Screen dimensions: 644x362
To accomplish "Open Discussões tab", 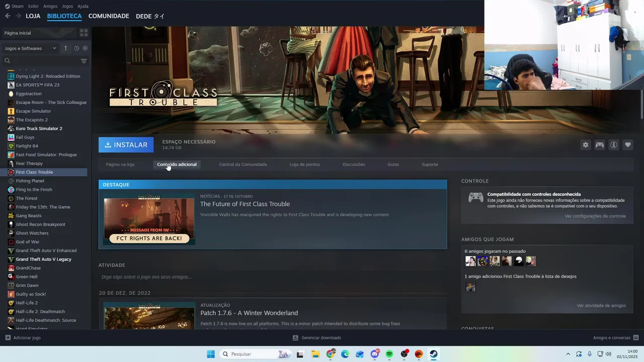I will 354,164.
